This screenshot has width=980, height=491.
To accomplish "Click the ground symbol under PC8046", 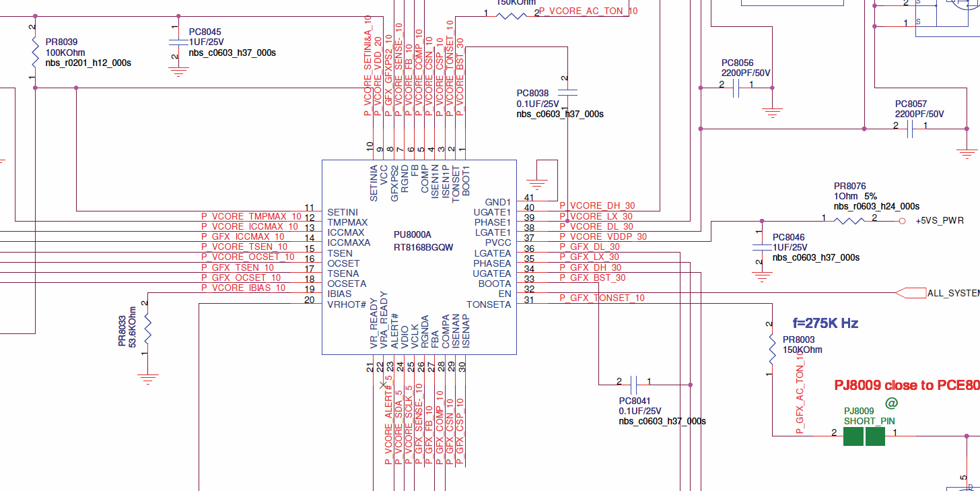I will (x=762, y=277).
